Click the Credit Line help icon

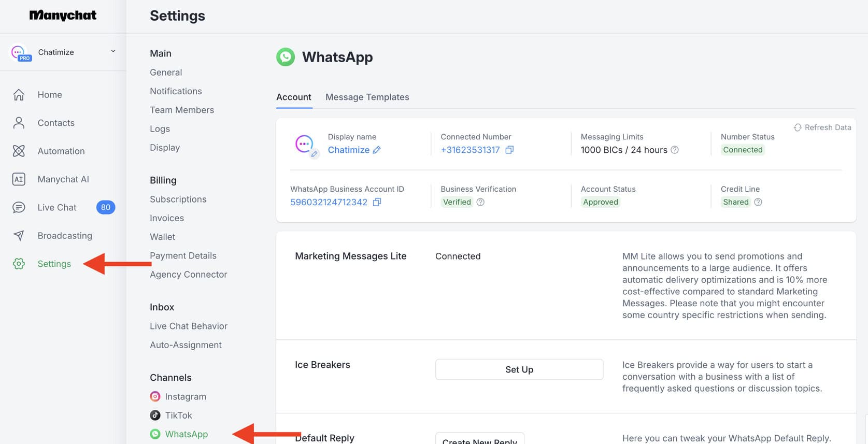point(758,202)
